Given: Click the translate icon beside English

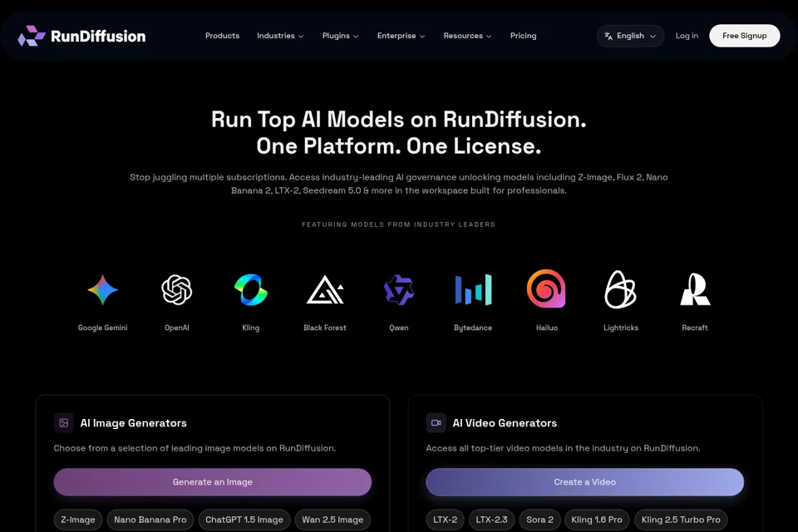Looking at the screenshot, I should pos(608,36).
